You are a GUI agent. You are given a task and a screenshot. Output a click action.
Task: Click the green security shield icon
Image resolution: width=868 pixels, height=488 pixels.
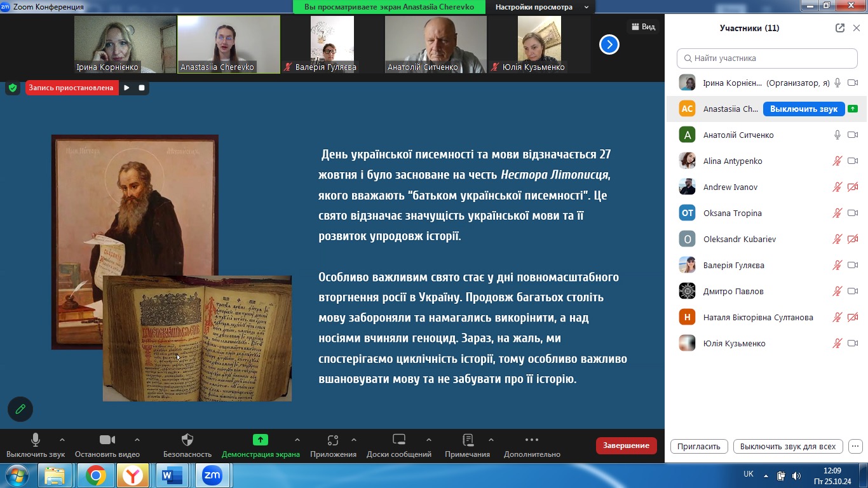13,88
